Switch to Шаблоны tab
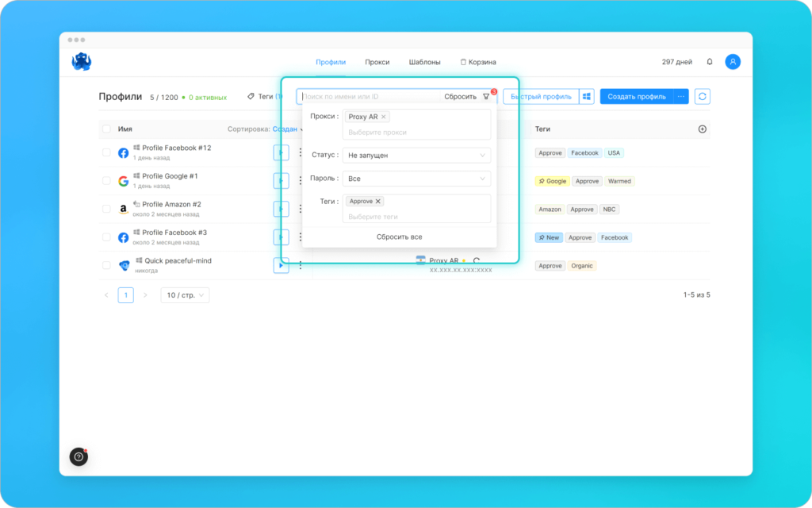Viewport: 812px width, 508px height. tap(425, 62)
